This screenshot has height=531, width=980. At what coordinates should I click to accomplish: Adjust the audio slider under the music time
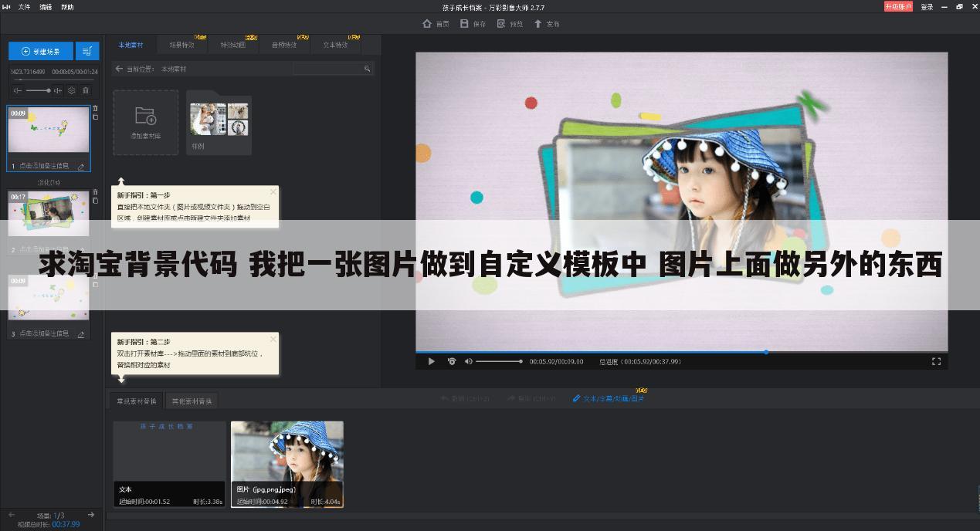[x=38, y=90]
